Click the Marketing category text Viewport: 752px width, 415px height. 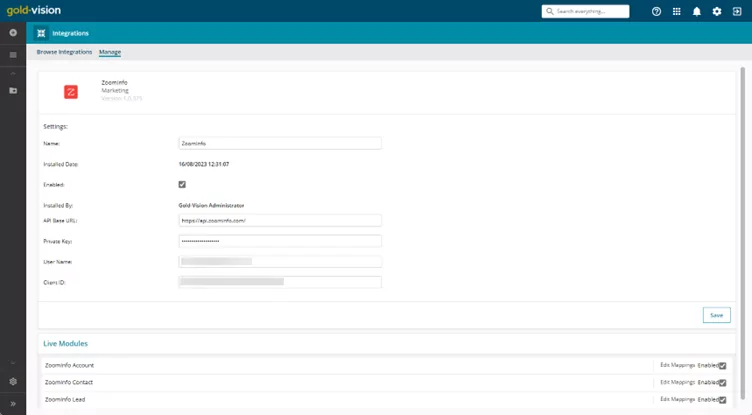pyautogui.click(x=115, y=90)
